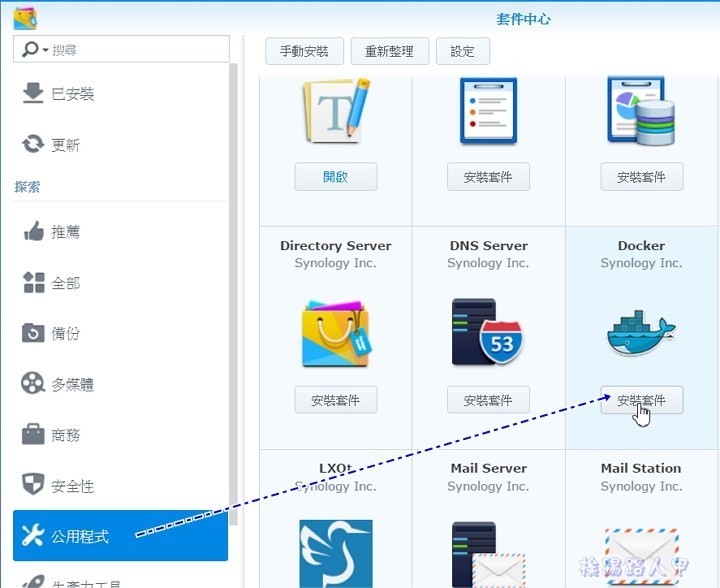Click the Mail Server title
Screen dimensions: 720x588
tap(489, 468)
